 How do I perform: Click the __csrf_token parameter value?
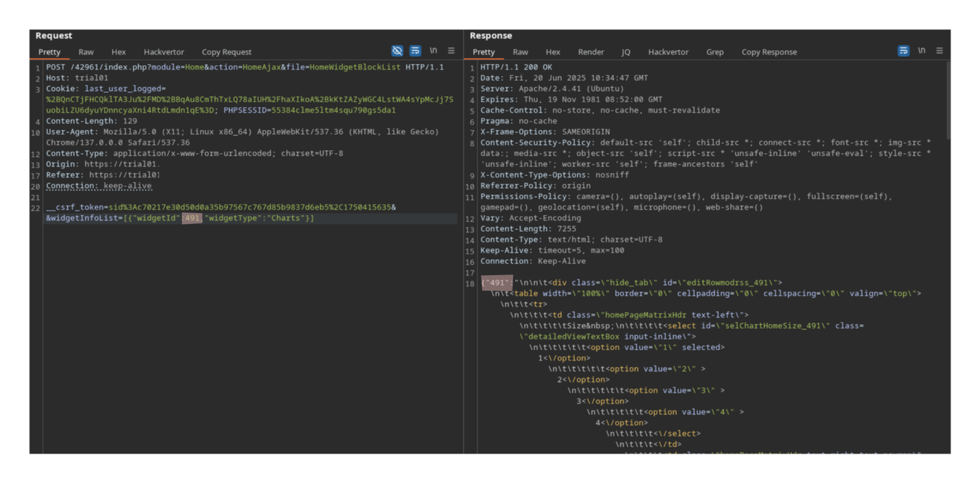250,207
